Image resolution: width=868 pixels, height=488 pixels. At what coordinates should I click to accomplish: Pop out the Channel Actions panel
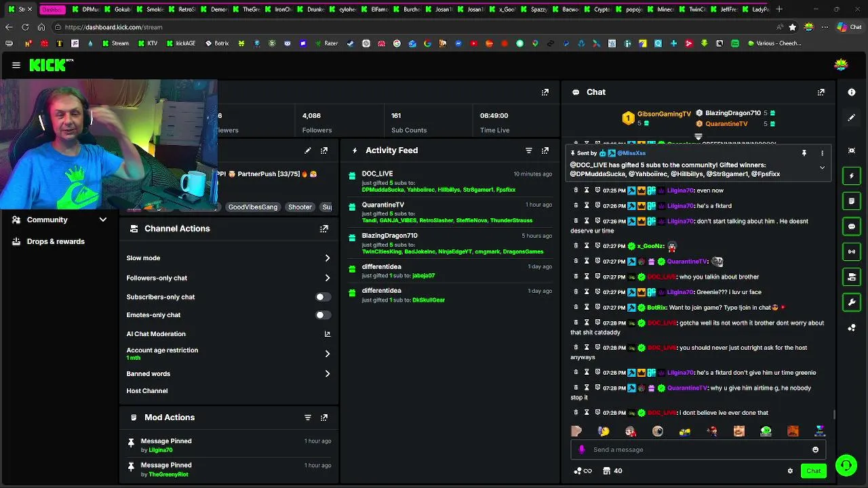tap(323, 229)
